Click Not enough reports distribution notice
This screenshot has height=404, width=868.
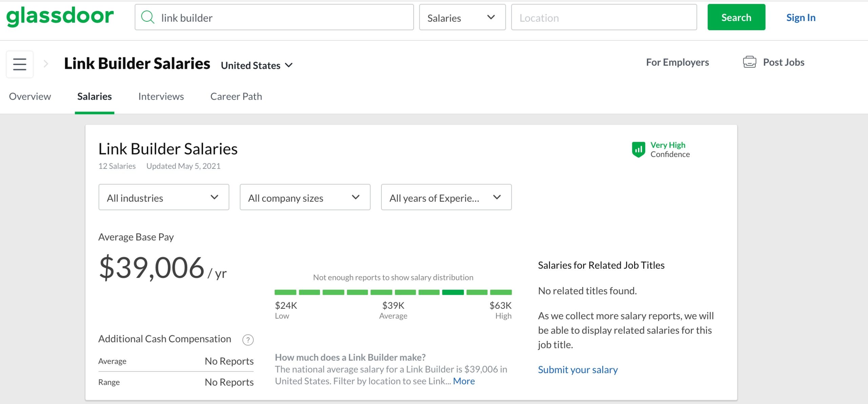click(x=393, y=278)
